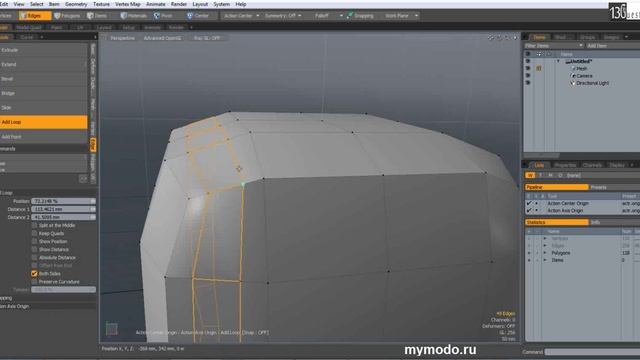The width and height of the screenshot is (640, 360).
Task: Collapse the Untitled scene tree
Action: click(558, 61)
